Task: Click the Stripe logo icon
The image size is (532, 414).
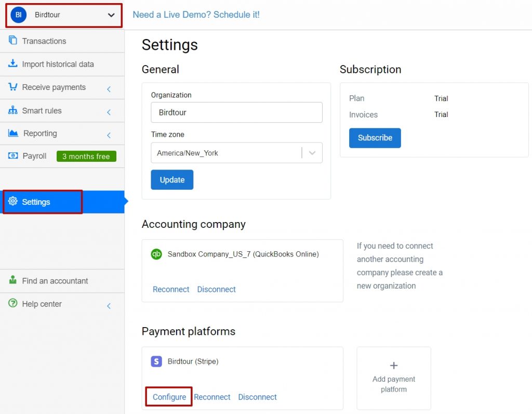Action: pyautogui.click(x=156, y=361)
